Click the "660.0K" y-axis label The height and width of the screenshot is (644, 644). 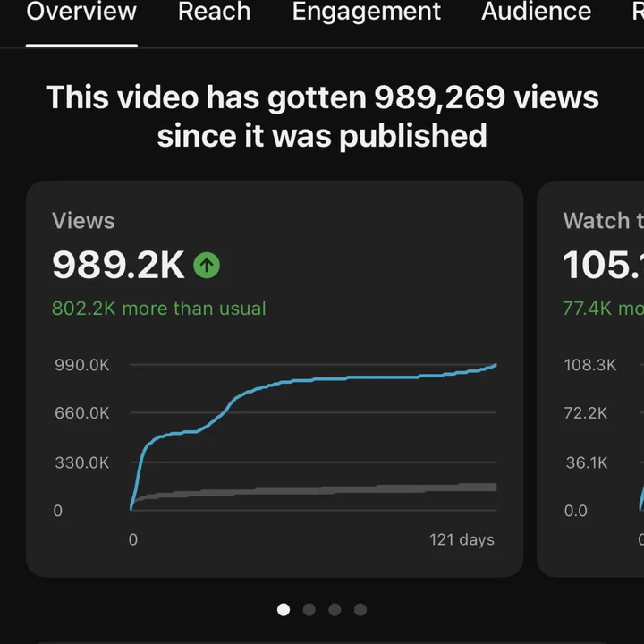[82, 412]
